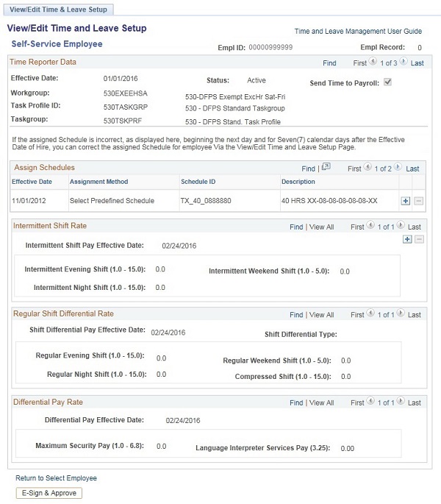
Task: Open Time and Leave Management User Guide
Action: (358, 32)
